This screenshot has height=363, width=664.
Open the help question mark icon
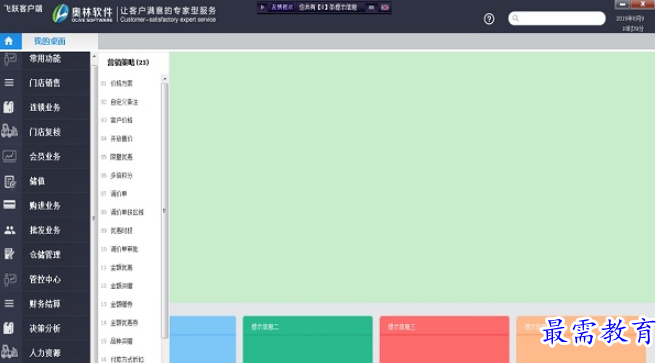pos(489,19)
